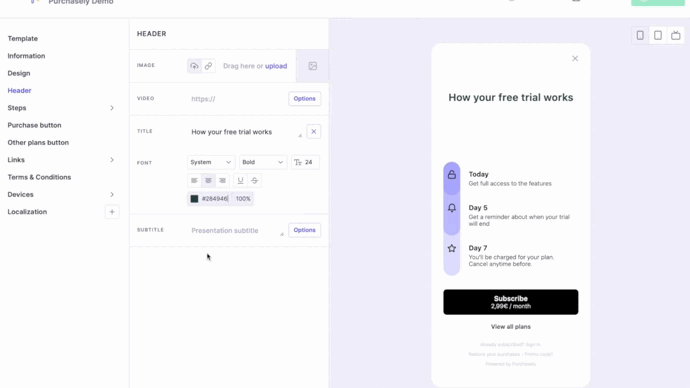690x388 pixels.
Task: Open the font family System dropdown
Action: pyautogui.click(x=211, y=162)
